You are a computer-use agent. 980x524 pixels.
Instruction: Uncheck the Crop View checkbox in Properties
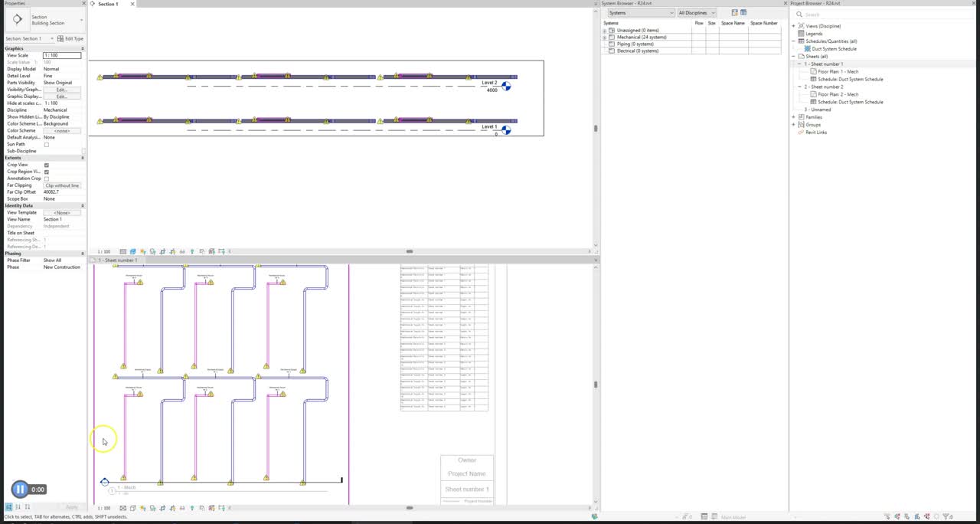[x=47, y=164]
